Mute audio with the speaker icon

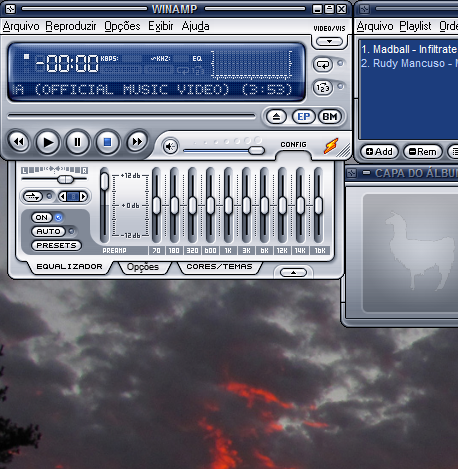[x=170, y=146]
